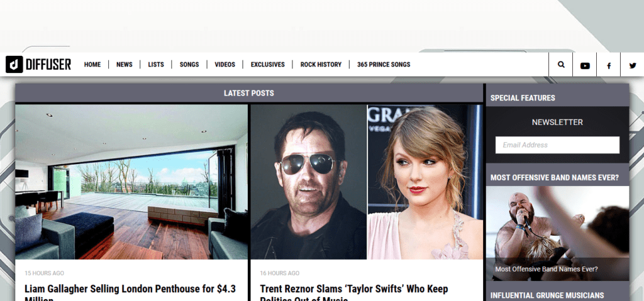Screen dimensions: 644x301
Task: Open the Most Offensive Band Names thumbnail
Action: [x=557, y=233]
